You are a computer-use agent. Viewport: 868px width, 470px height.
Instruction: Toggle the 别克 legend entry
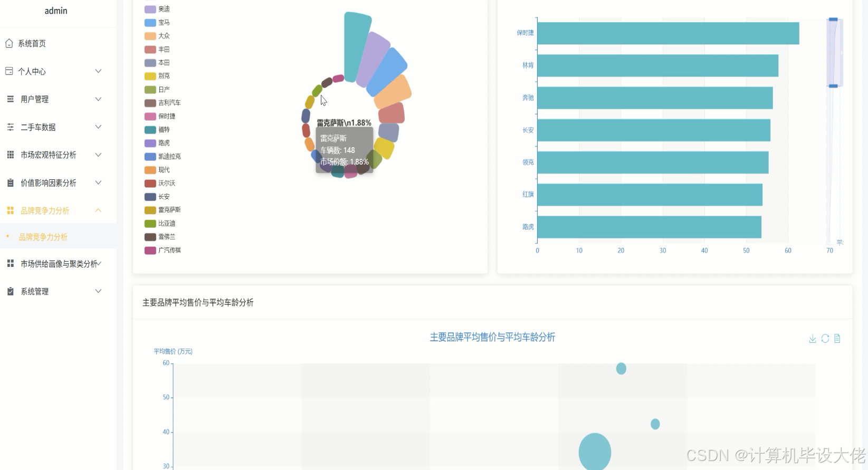coord(157,76)
